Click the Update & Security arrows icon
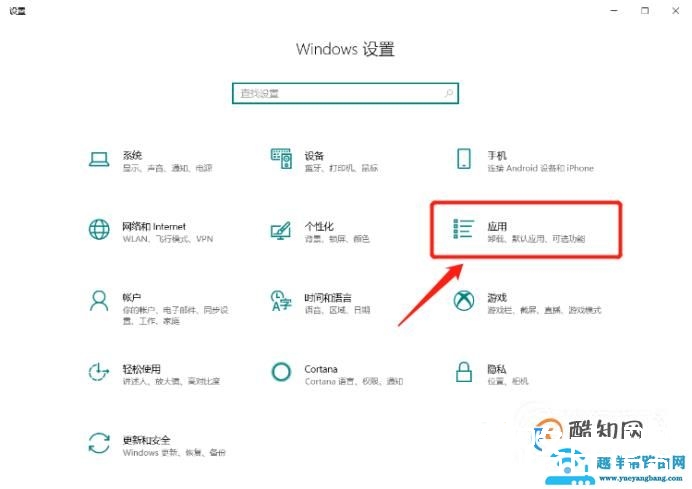 [x=99, y=443]
